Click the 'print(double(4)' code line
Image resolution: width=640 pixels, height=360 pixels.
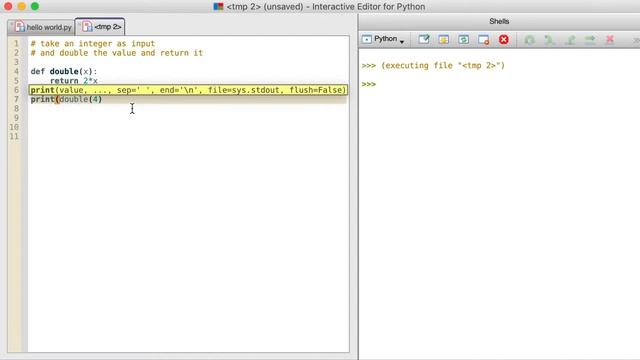click(x=66, y=99)
